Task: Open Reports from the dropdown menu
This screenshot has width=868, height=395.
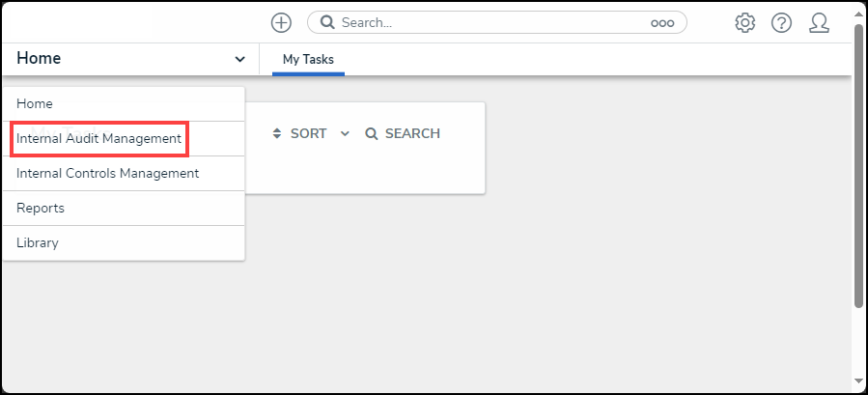Action: click(40, 208)
